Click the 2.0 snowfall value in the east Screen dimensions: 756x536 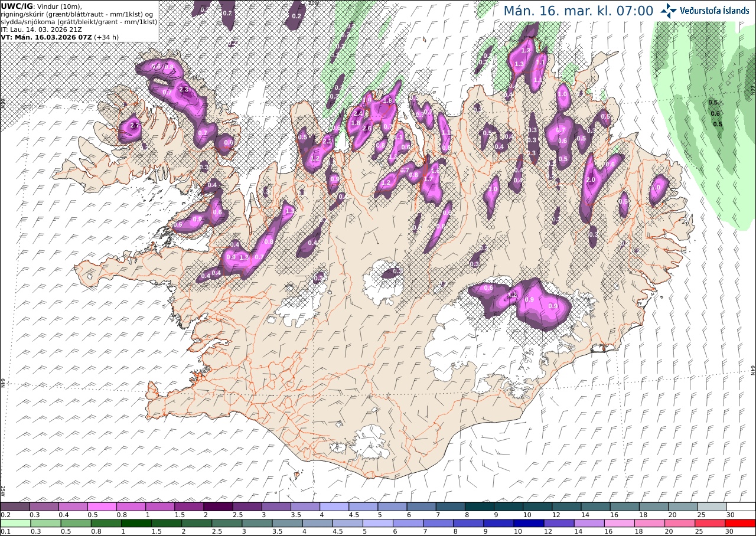[x=589, y=180]
